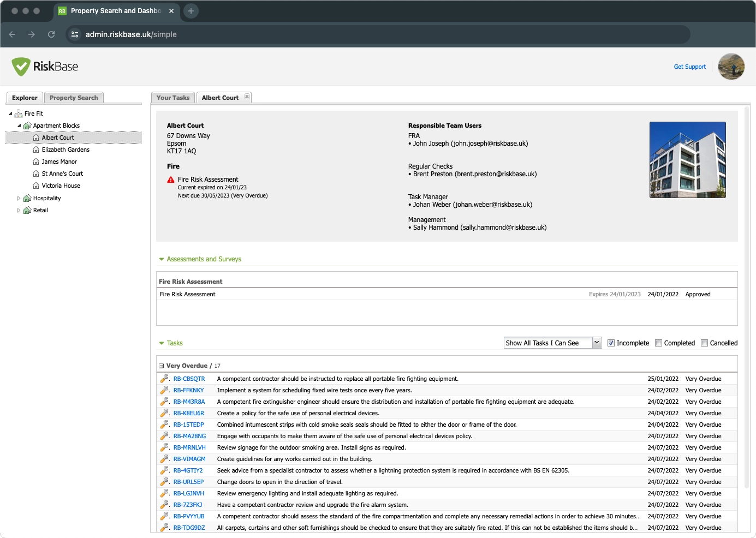Viewport: 756px width, 538px height.
Task: Click the Apartment Blocks folder icon
Action: [x=27, y=125]
